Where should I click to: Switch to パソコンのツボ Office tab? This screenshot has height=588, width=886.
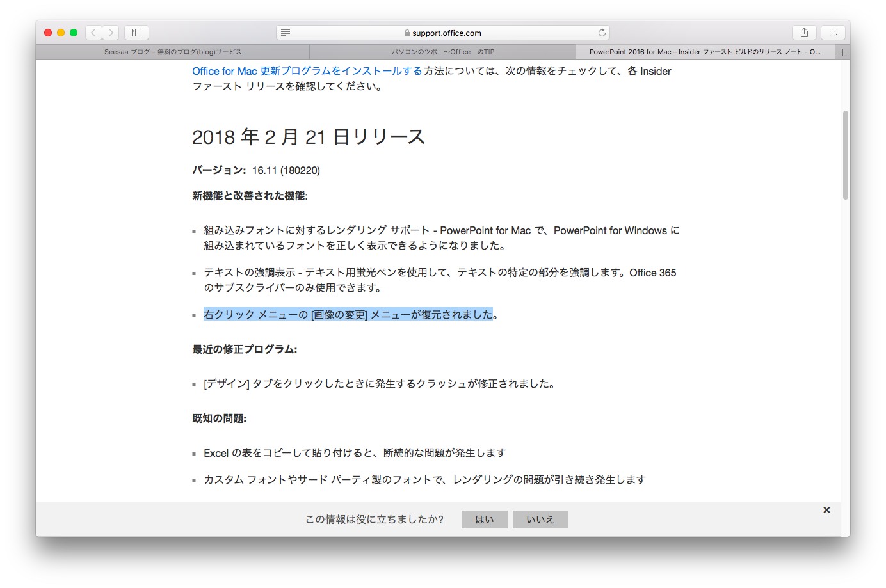point(443,52)
